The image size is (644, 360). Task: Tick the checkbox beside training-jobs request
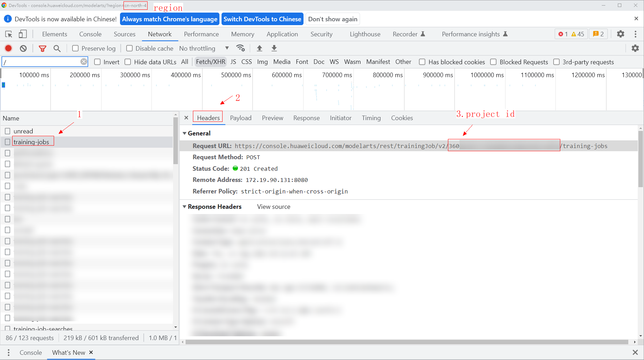(8, 142)
